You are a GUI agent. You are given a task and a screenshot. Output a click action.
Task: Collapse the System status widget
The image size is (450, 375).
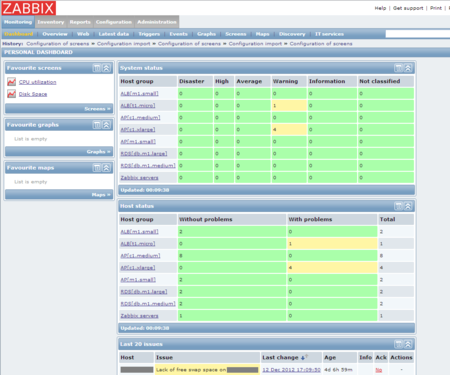pyautogui.click(x=408, y=68)
